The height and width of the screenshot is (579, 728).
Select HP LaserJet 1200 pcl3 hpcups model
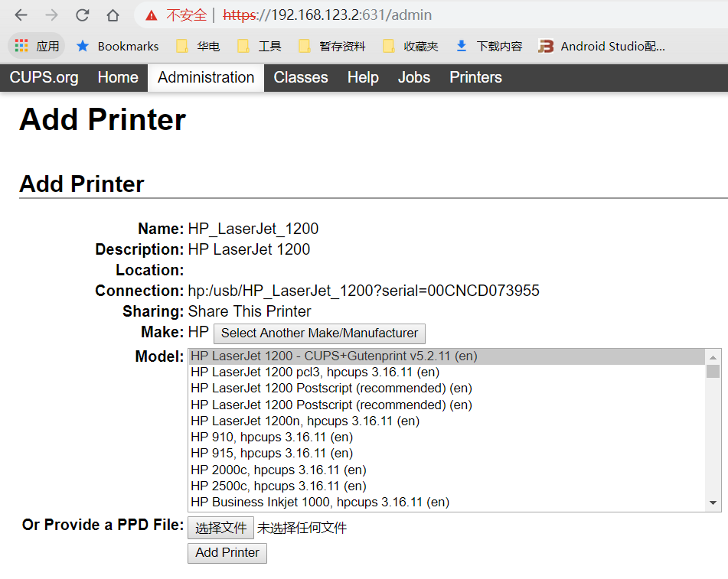pos(447,372)
